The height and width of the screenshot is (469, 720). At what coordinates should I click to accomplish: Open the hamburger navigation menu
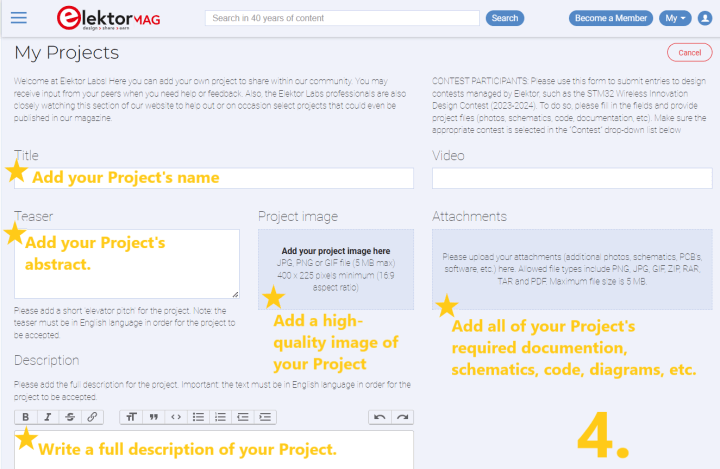(x=18, y=18)
